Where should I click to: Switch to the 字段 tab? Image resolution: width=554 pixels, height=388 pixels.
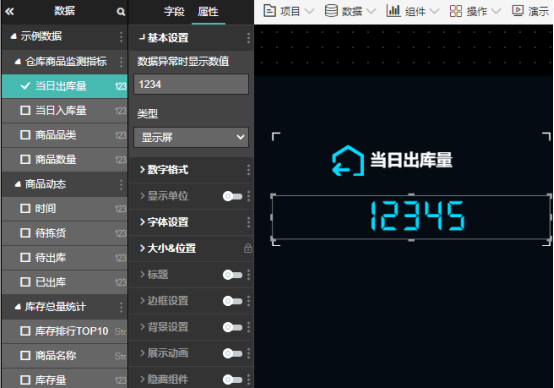(x=174, y=12)
